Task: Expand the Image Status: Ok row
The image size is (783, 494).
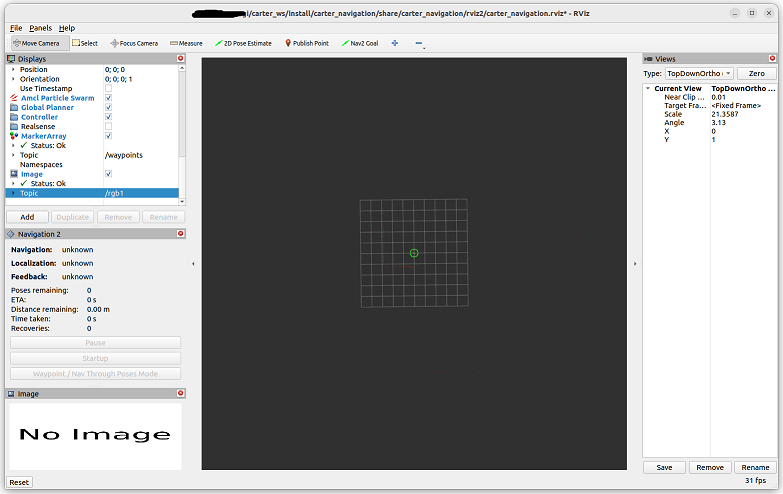Action: [13, 183]
